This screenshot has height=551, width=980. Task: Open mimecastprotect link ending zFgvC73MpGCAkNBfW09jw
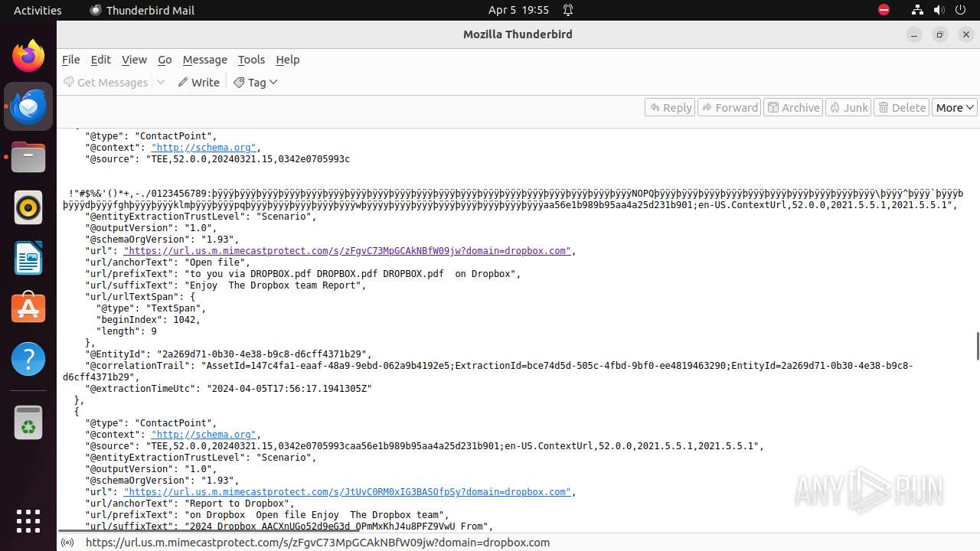[347, 251]
